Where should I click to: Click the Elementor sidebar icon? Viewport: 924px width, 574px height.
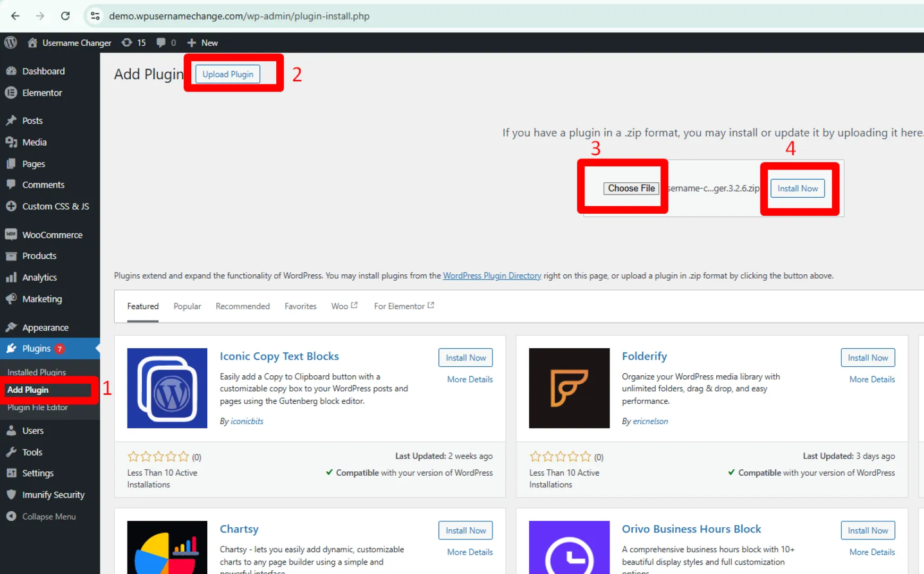11,92
